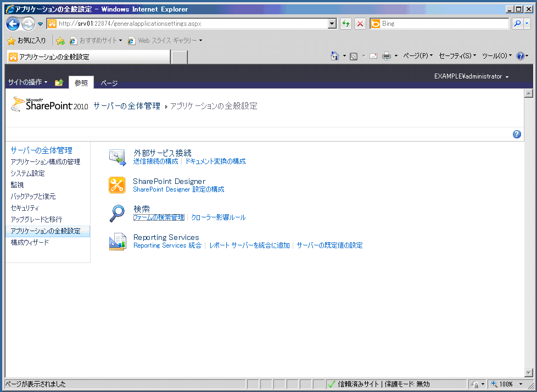Click the browser Forward arrow button

[28, 24]
